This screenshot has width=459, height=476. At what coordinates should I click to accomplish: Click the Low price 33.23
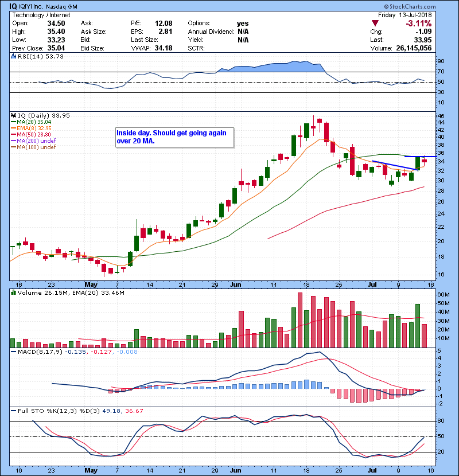[56, 40]
